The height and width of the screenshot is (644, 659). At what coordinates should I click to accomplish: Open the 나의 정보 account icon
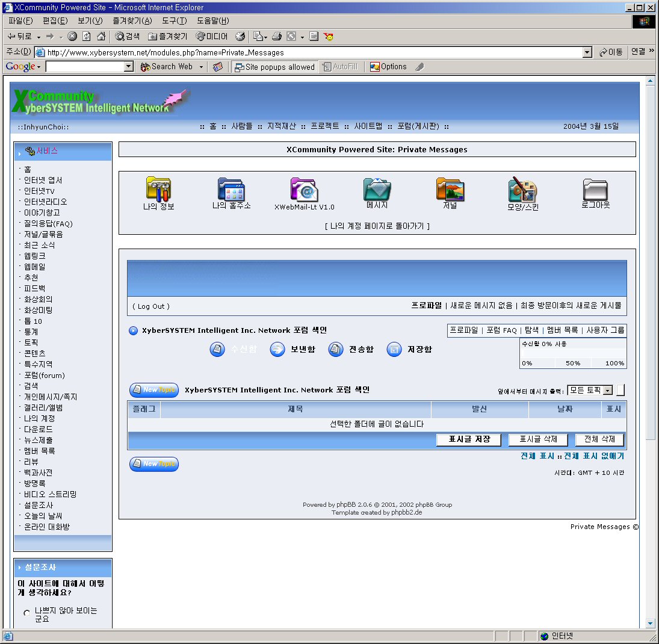159,189
